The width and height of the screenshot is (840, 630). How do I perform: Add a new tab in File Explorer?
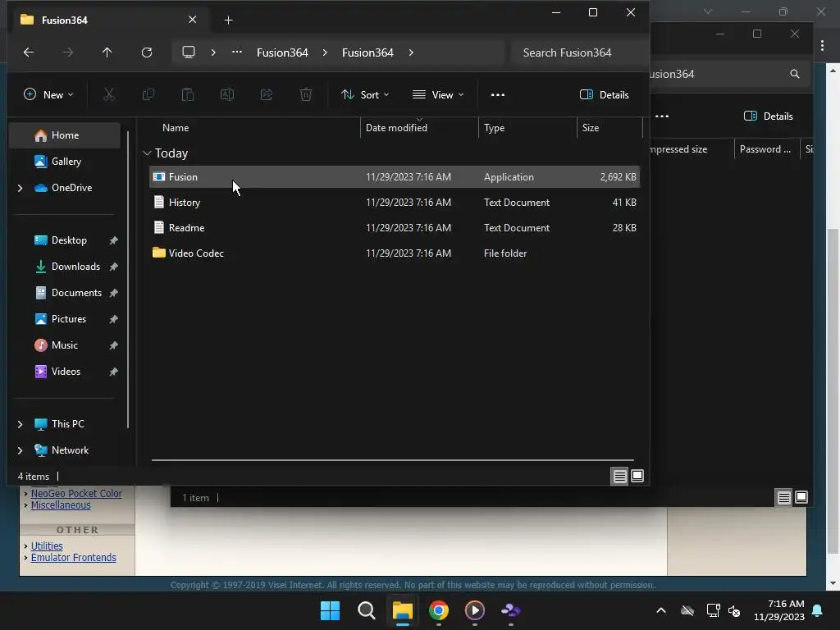[x=228, y=20]
